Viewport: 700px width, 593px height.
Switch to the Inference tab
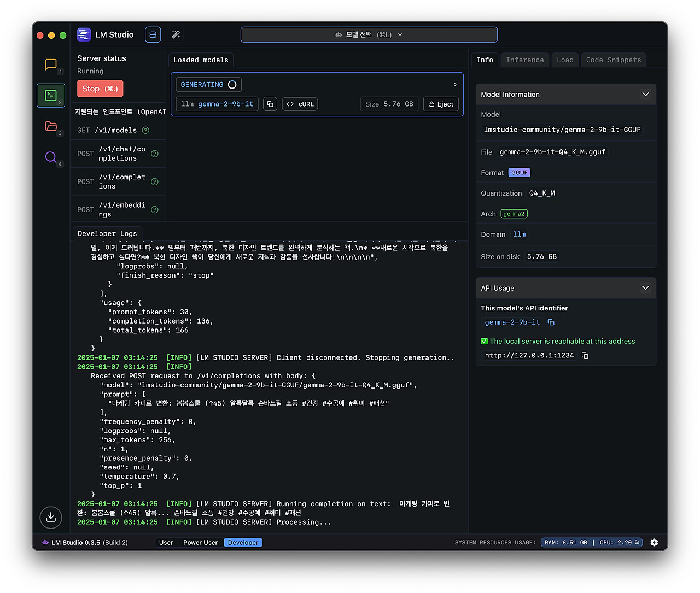point(524,60)
